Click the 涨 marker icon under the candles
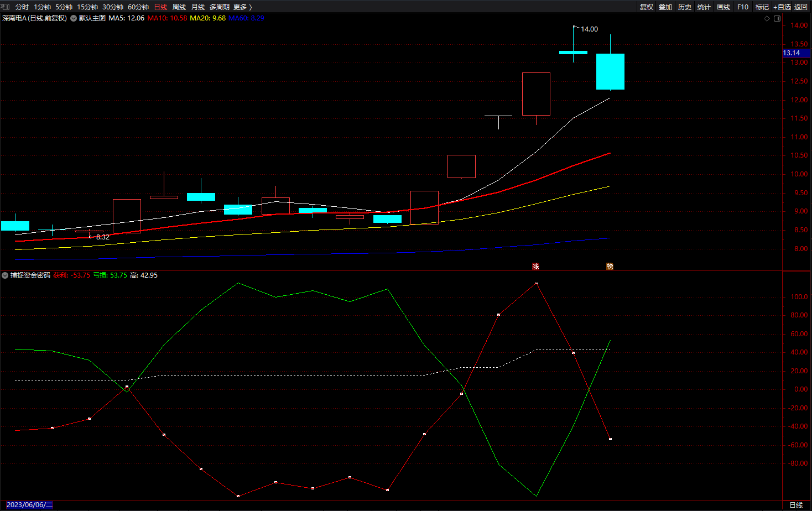The width and height of the screenshot is (812, 511). tap(535, 266)
